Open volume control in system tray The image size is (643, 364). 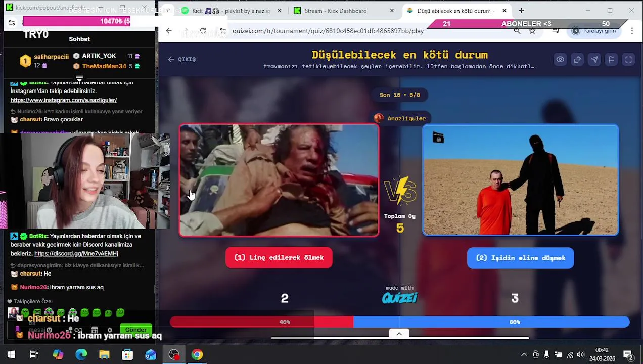pyautogui.click(x=580, y=355)
